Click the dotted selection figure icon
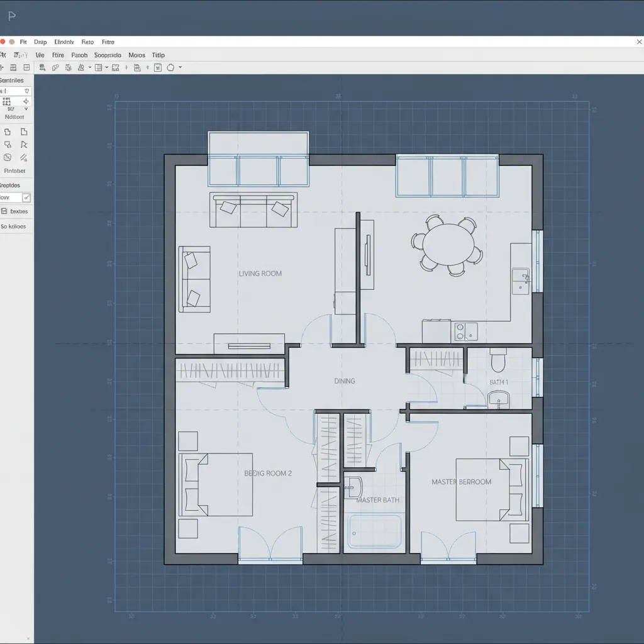644x644 pixels. pyautogui.click(x=68, y=67)
